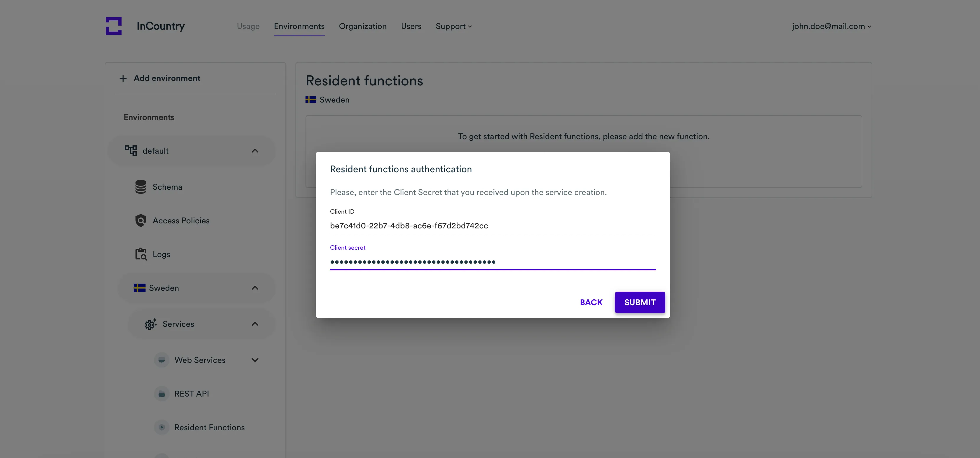Focus the Client secret input field
This screenshot has height=458, width=980.
pyautogui.click(x=492, y=262)
